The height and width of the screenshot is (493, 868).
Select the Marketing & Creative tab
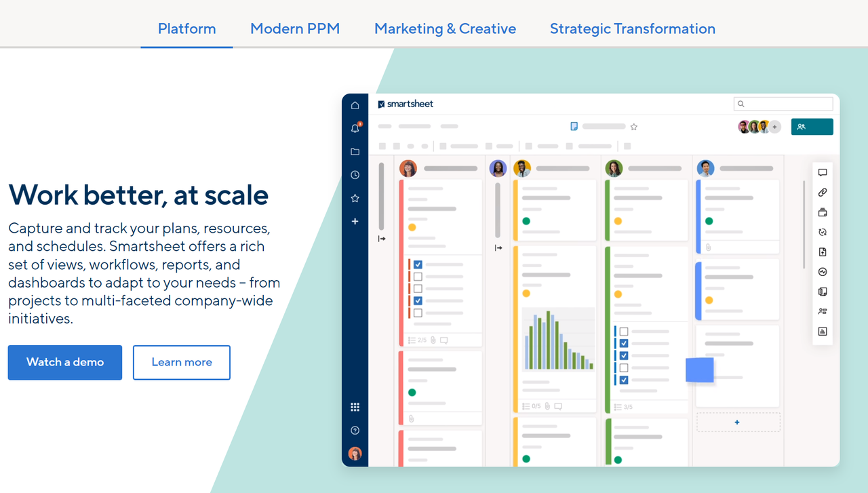(x=445, y=28)
